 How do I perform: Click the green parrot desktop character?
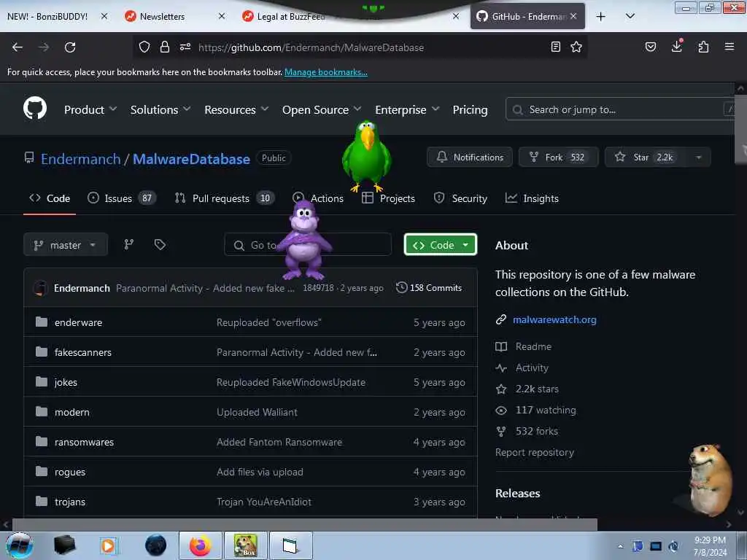[366, 156]
